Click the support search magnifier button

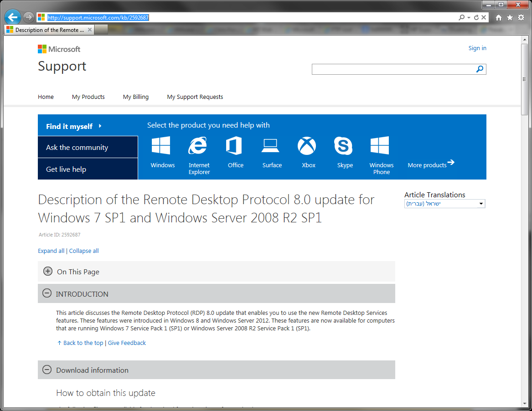(480, 69)
